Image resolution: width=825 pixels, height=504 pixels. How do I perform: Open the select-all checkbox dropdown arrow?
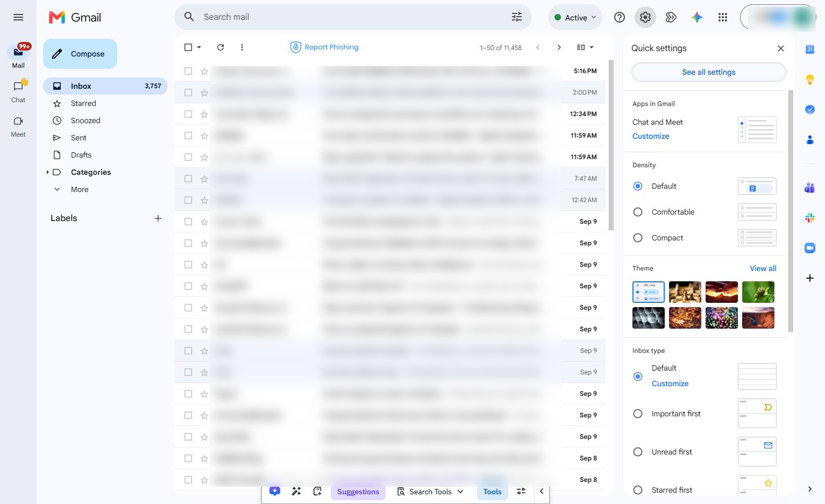(x=199, y=47)
